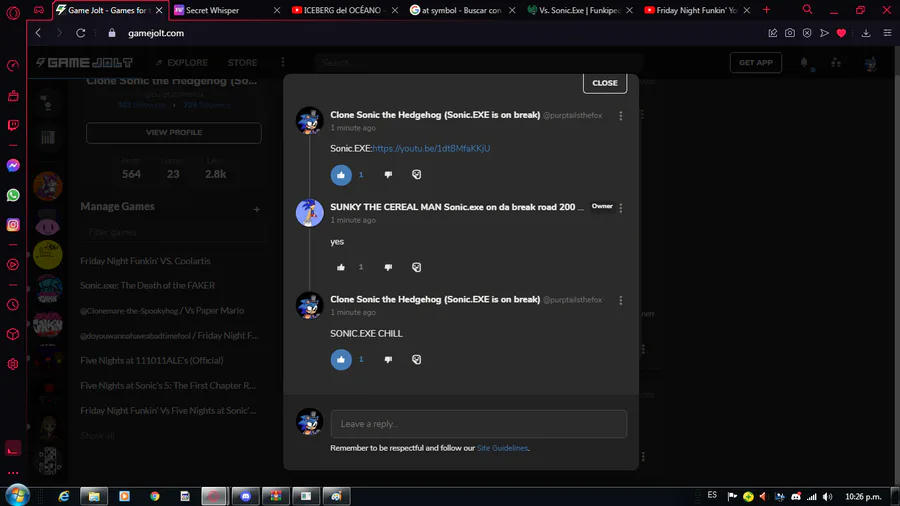Open more options for SUNKY comment
The image size is (900, 506).
point(620,208)
